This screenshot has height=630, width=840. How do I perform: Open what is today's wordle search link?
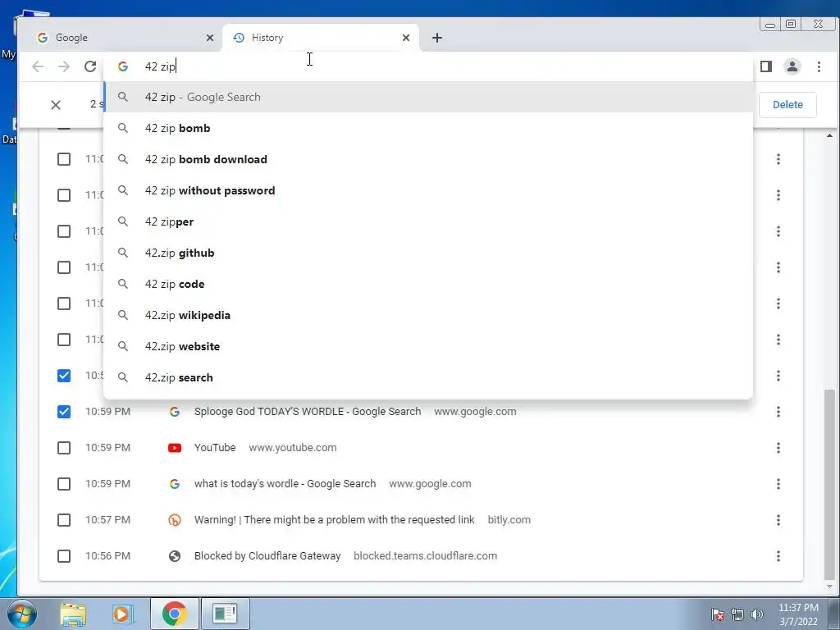285,484
